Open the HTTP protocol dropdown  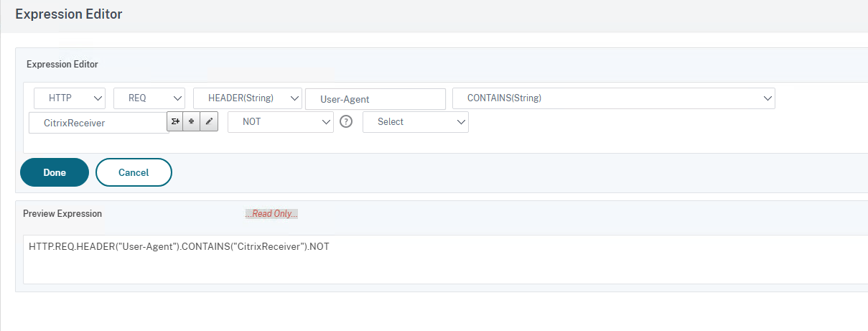pyautogui.click(x=70, y=98)
